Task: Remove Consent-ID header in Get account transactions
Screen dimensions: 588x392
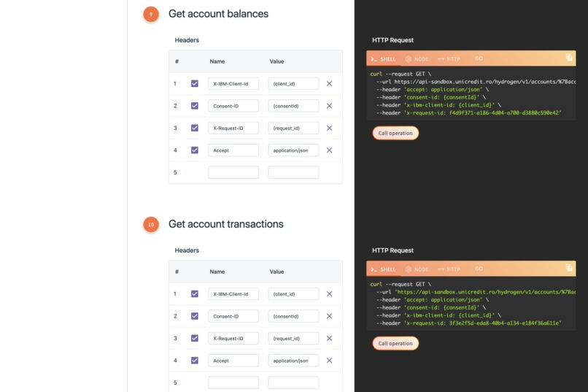Action: coord(329,316)
